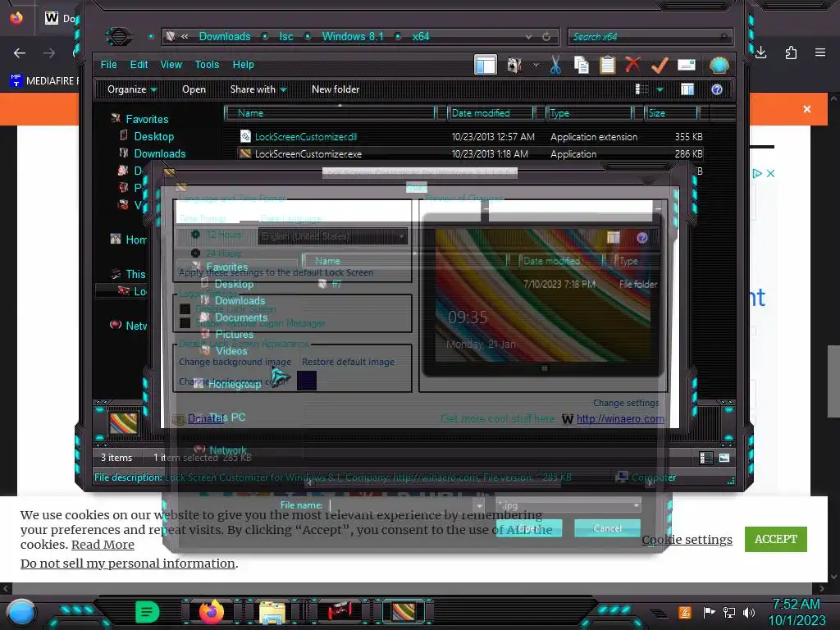Click the Downloads breadcrumb in address bar
This screenshot has width=840, height=630.
(x=225, y=36)
